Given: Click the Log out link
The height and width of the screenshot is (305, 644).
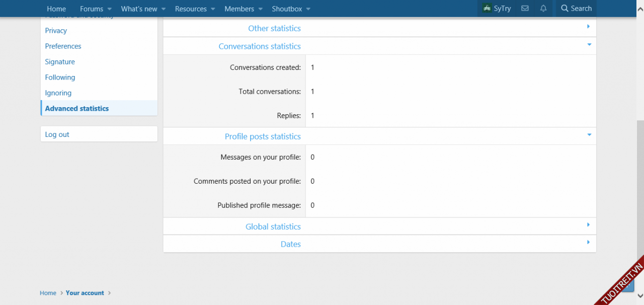Looking at the screenshot, I should point(57,134).
